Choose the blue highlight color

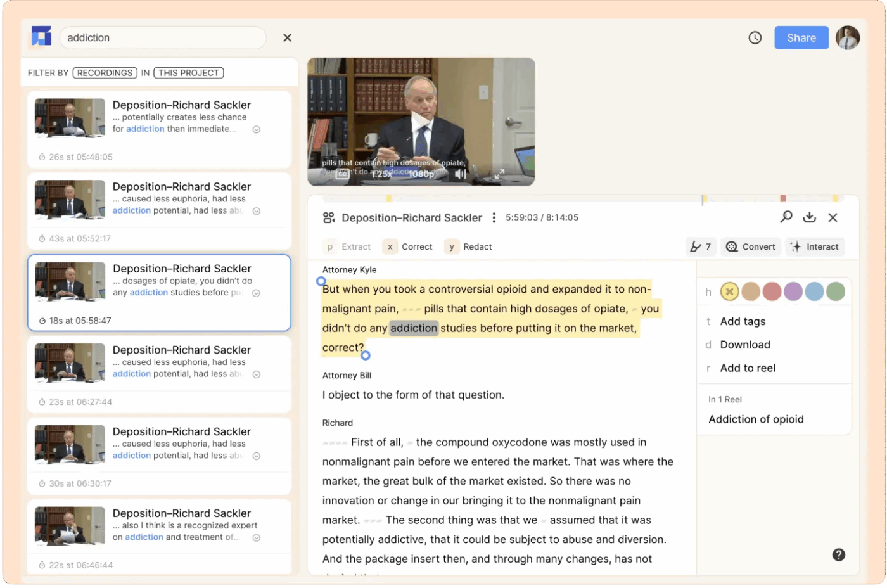click(814, 291)
